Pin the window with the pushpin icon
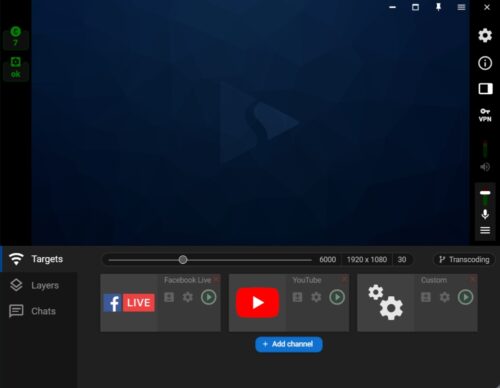 438,7
